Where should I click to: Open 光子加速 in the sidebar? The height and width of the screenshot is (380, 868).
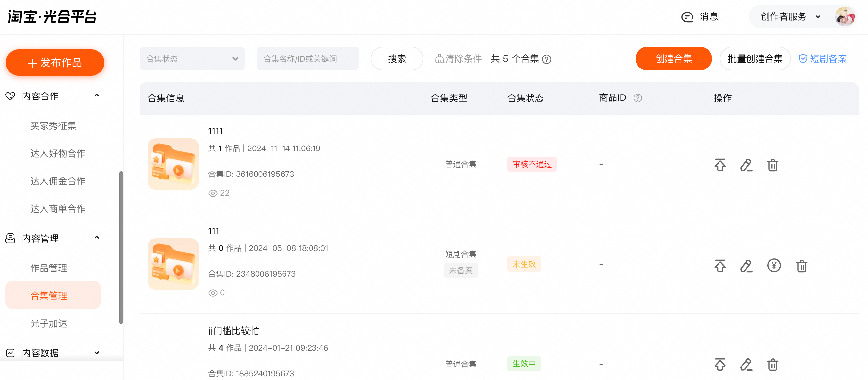click(48, 323)
